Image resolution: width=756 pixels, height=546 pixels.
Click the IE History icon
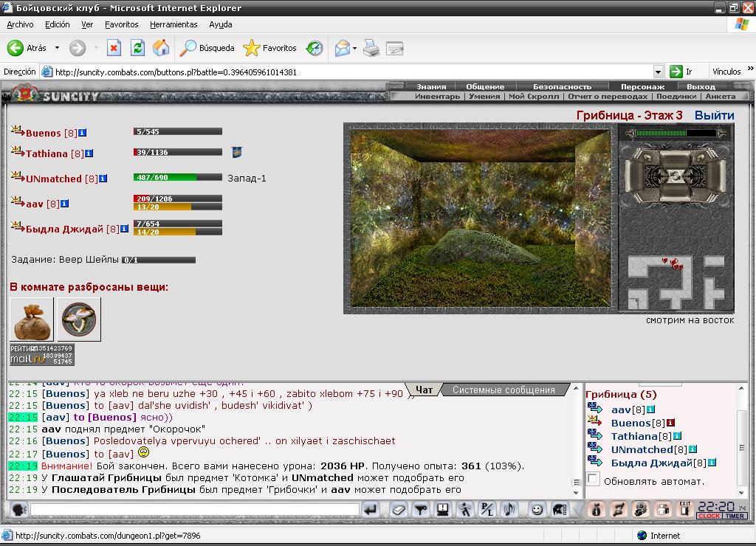pos(315,48)
